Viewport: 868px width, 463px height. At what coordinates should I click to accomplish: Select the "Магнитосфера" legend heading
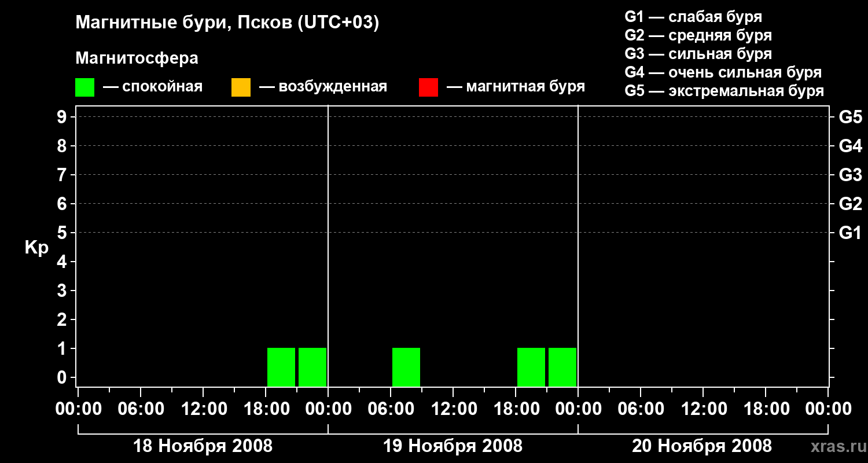click(137, 58)
